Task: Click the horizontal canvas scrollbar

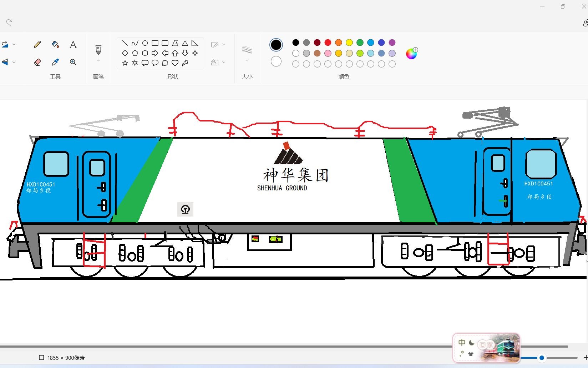Action: click(x=284, y=346)
